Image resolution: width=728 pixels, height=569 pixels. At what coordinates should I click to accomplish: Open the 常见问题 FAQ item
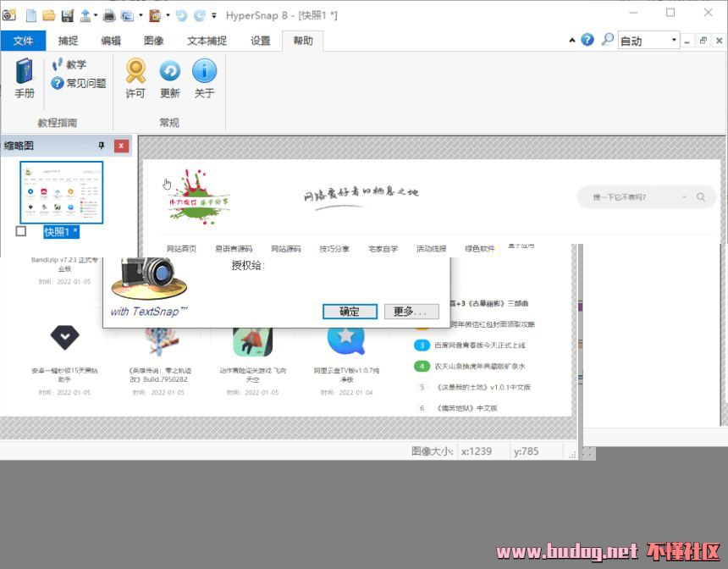(79, 83)
